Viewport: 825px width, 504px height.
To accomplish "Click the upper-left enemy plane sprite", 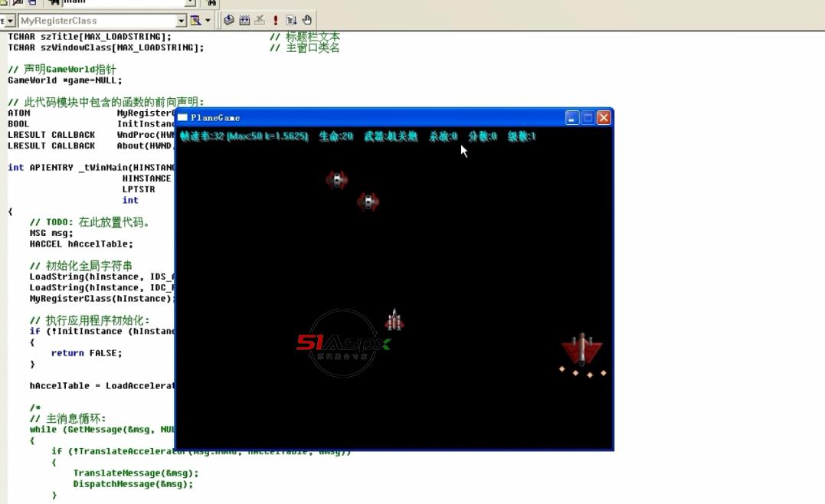I will point(337,180).
